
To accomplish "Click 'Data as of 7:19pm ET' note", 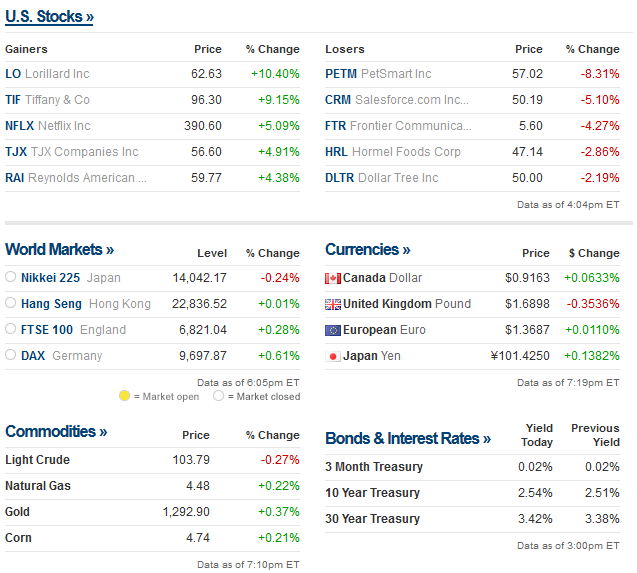I will (x=568, y=383).
